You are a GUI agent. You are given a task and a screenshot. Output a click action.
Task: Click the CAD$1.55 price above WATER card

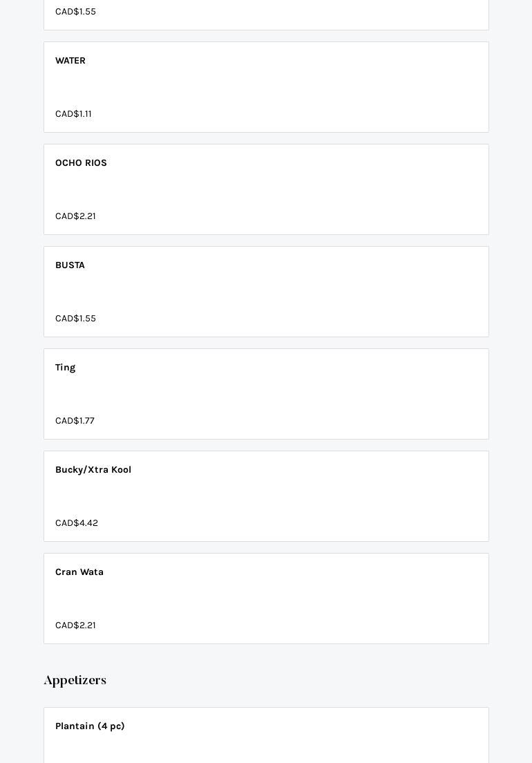tap(75, 12)
